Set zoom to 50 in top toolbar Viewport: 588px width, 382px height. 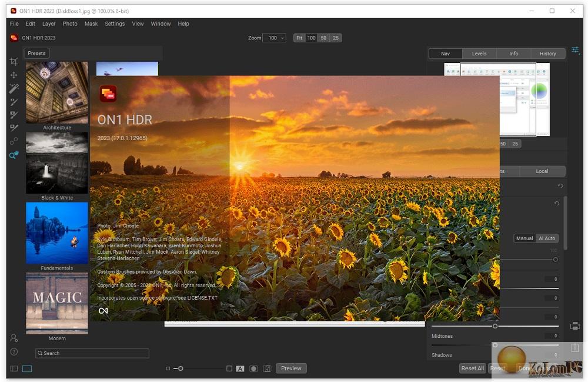coord(323,38)
